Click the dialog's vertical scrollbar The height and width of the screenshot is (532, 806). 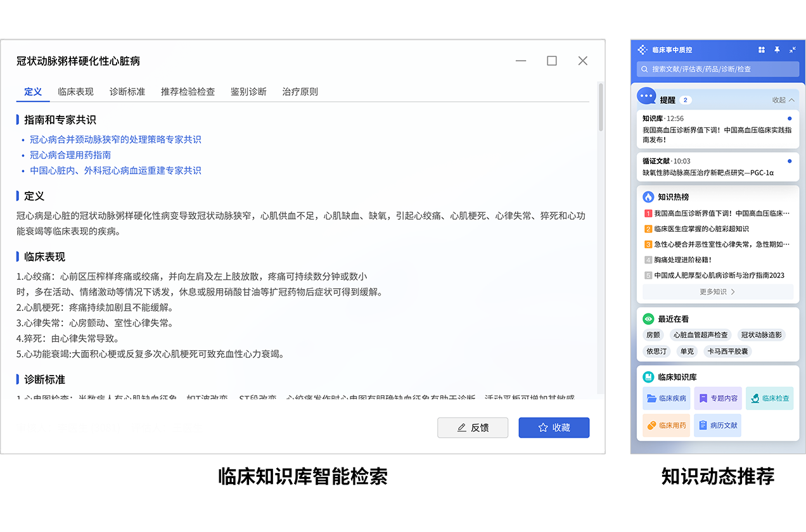599,108
